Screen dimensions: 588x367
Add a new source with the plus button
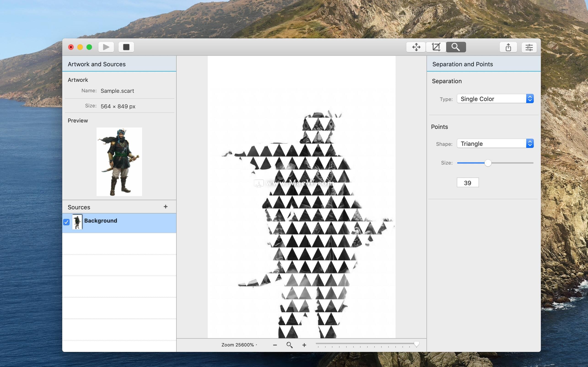coord(166,207)
